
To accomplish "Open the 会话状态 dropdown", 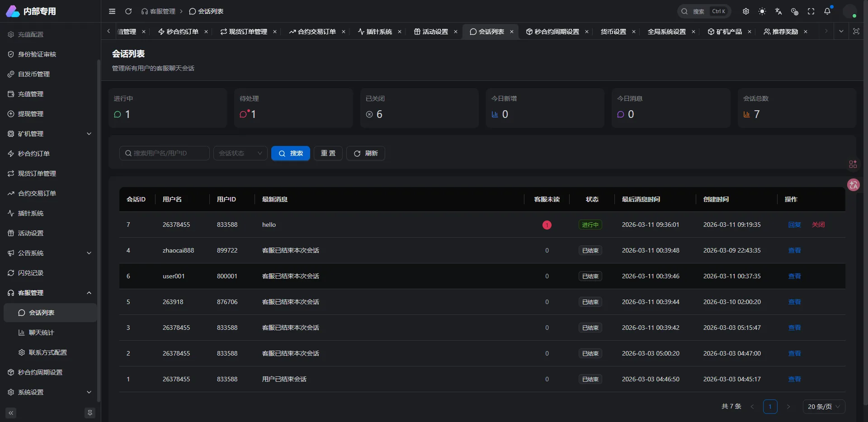I will pyautogui.click(x=241, y=153).
